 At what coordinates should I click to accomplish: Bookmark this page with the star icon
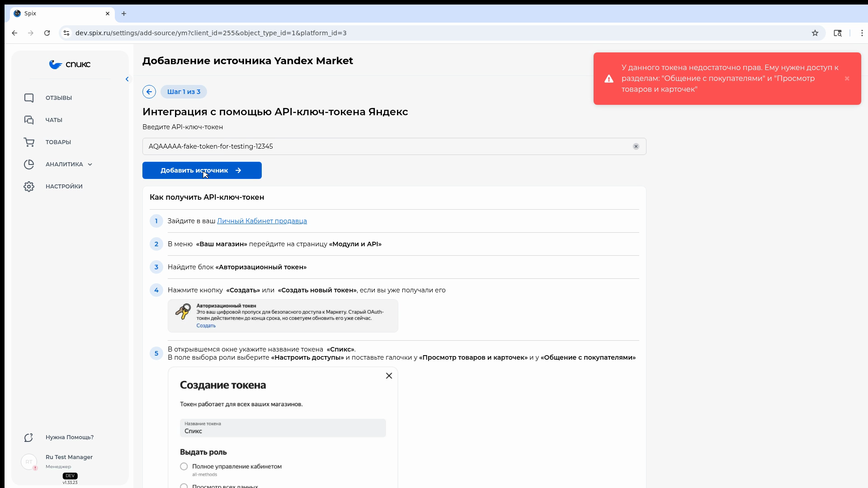[815, 33]
